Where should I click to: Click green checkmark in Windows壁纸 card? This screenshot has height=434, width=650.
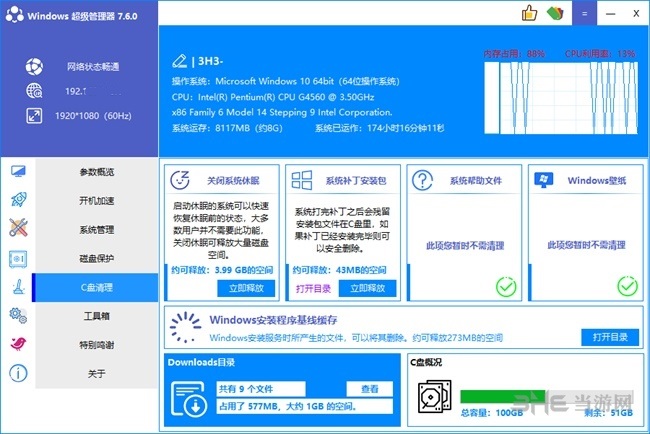[x=627, y=286]
